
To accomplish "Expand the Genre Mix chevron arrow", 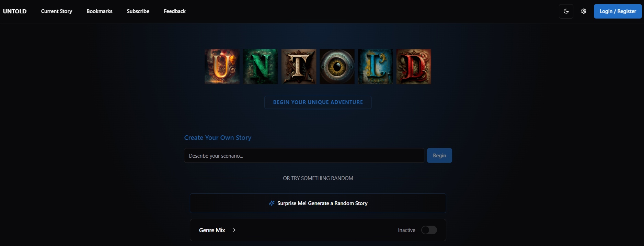I will point(234,230).
